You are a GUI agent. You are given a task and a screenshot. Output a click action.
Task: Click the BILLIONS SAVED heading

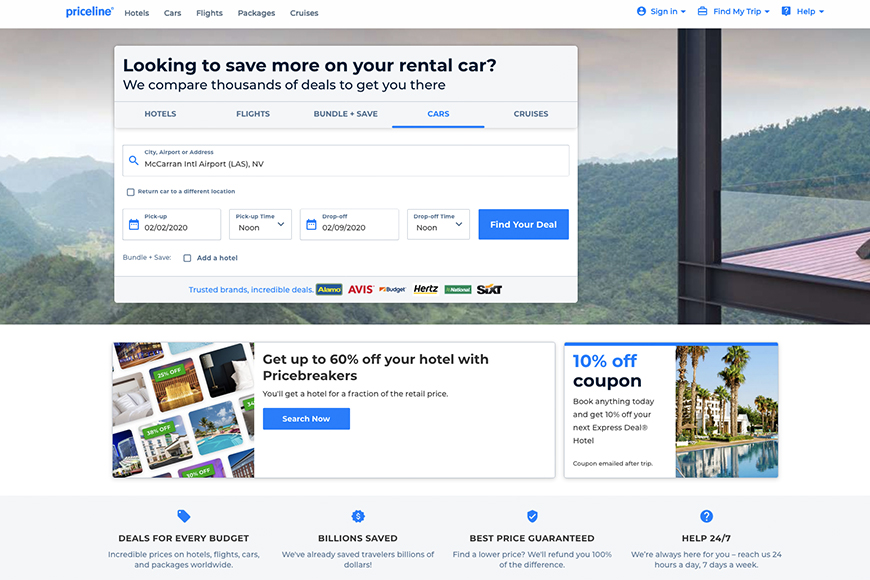tap(358, 538)
